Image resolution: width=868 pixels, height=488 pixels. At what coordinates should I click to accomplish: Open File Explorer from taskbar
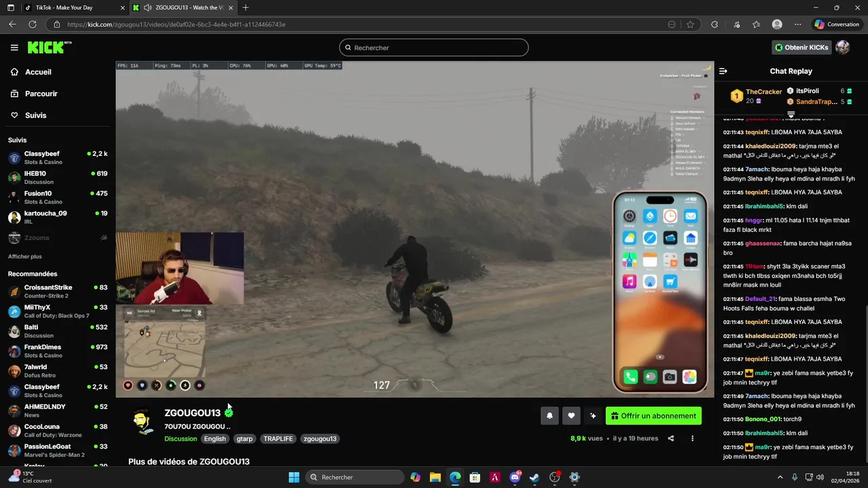coord(435,477)
